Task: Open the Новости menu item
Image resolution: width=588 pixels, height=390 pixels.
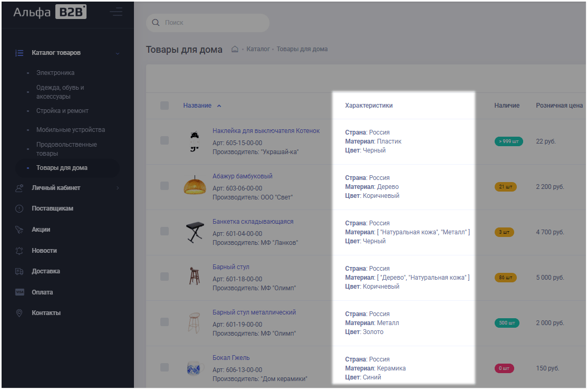Action: coord(44,251)
